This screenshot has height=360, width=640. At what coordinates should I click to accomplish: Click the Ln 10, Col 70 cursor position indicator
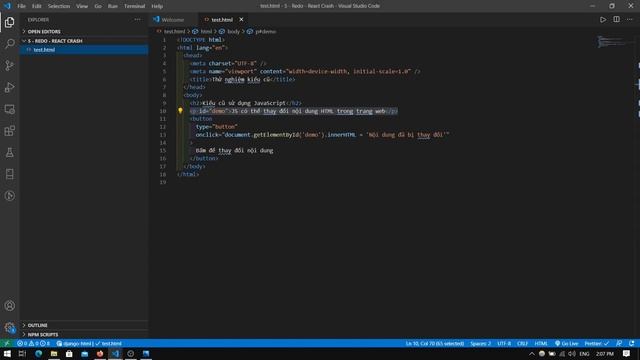435,343
